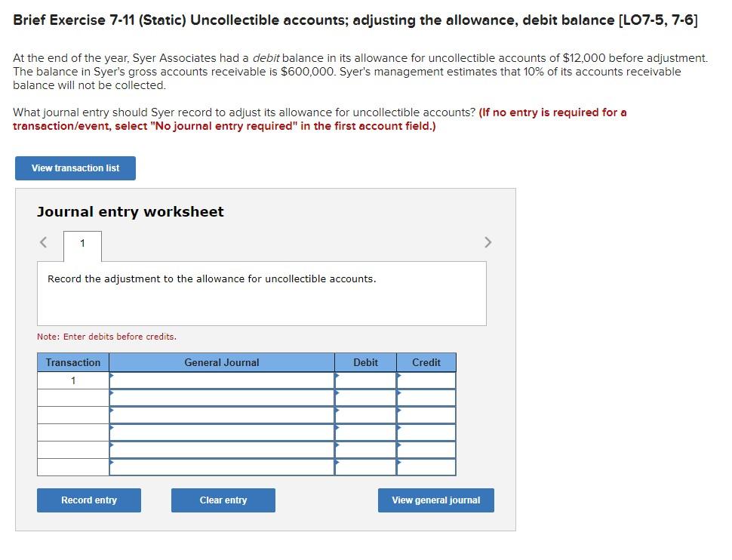This screenshot has width=732, height=560.
Task: Click the General Journal column header
Action: click(221, 362)
